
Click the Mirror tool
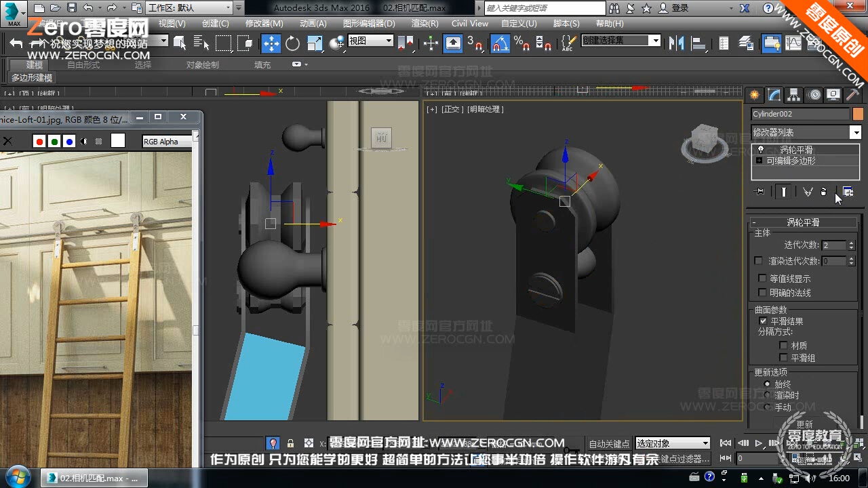676,43
